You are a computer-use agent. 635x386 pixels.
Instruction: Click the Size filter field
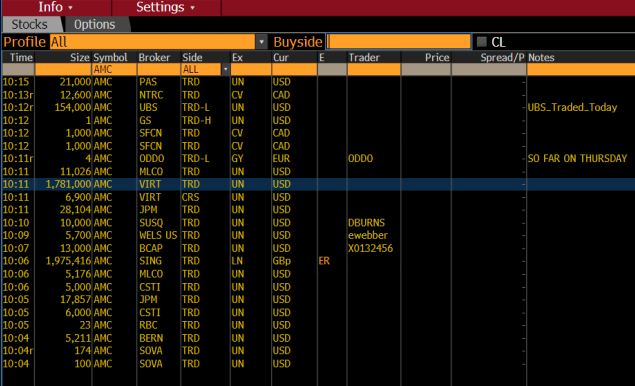point(63,69)
